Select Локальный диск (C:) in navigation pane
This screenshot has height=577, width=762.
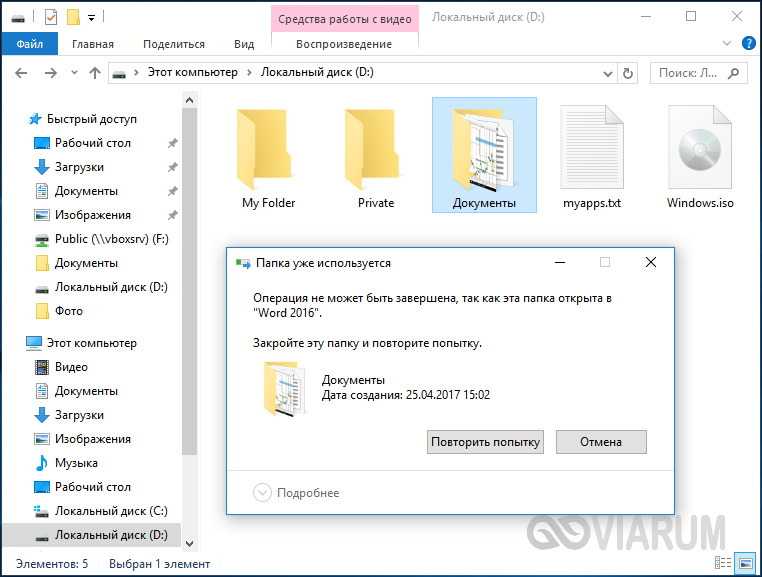click(x=111, y=511)
